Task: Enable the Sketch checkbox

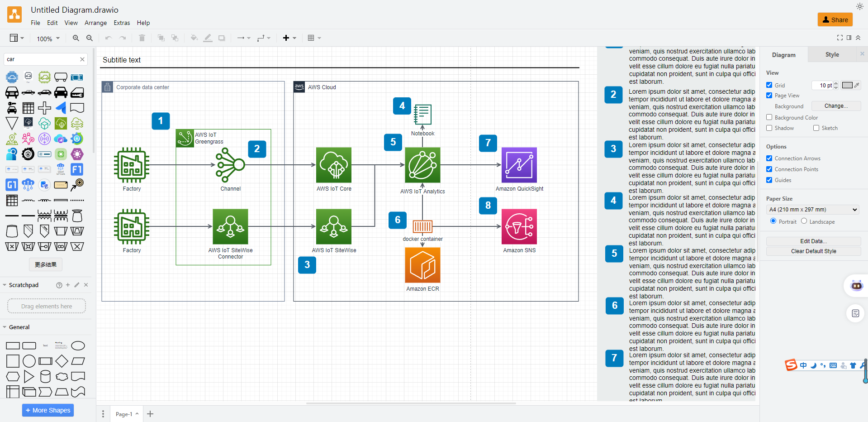Action: tap(816, 128)
